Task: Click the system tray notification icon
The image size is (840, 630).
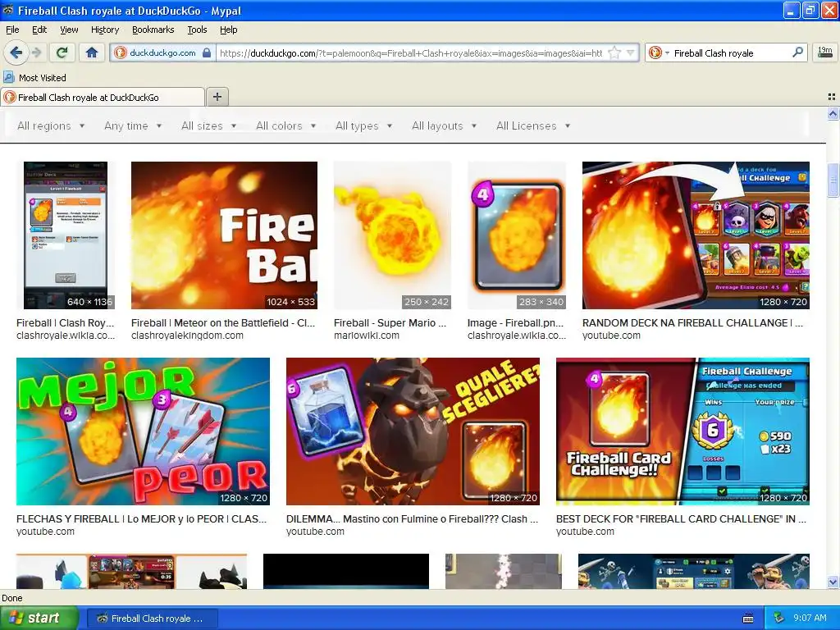Action: (x=779, y=619)
